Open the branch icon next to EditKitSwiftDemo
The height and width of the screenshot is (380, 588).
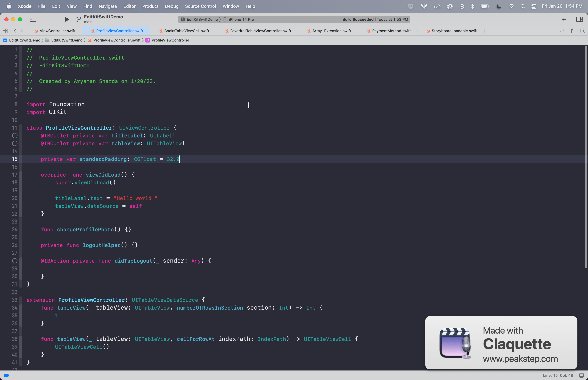[x=78, y=19]
